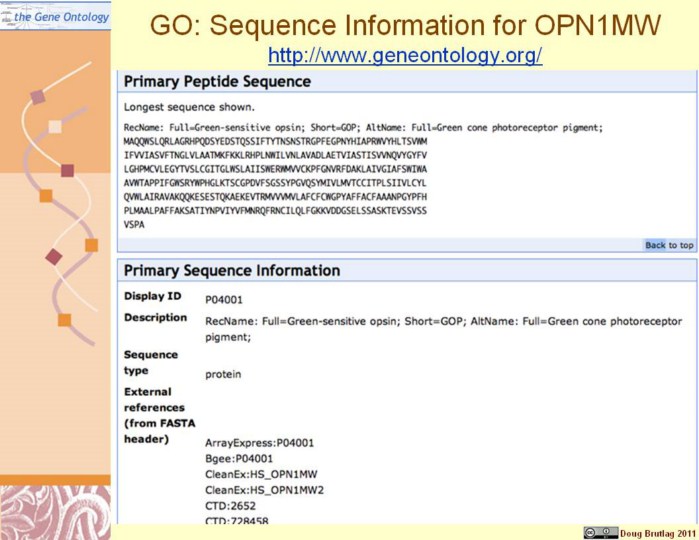699x540 pixels.
Task: Click the Longest sequence shown text
Action: 175,107
